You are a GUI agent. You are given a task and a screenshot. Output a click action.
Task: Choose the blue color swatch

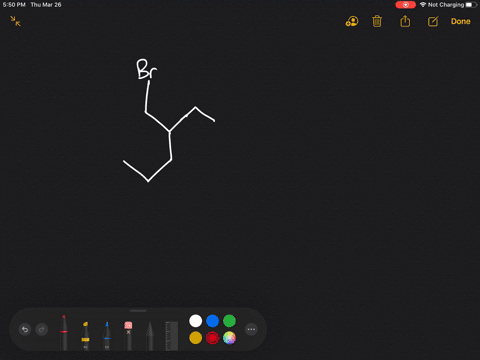point(212,321)
